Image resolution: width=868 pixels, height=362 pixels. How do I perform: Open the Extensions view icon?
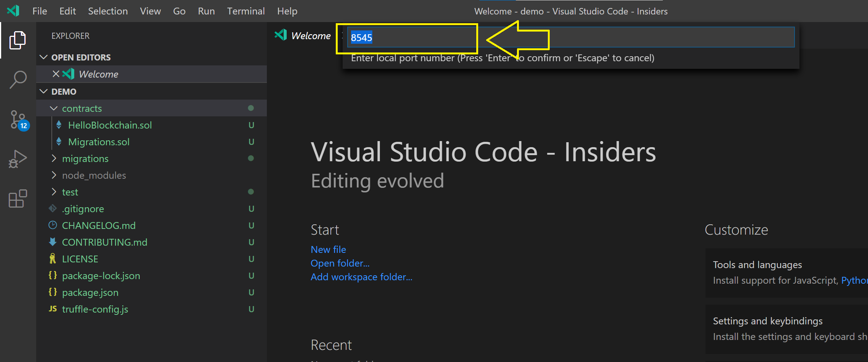pos(18,199)
